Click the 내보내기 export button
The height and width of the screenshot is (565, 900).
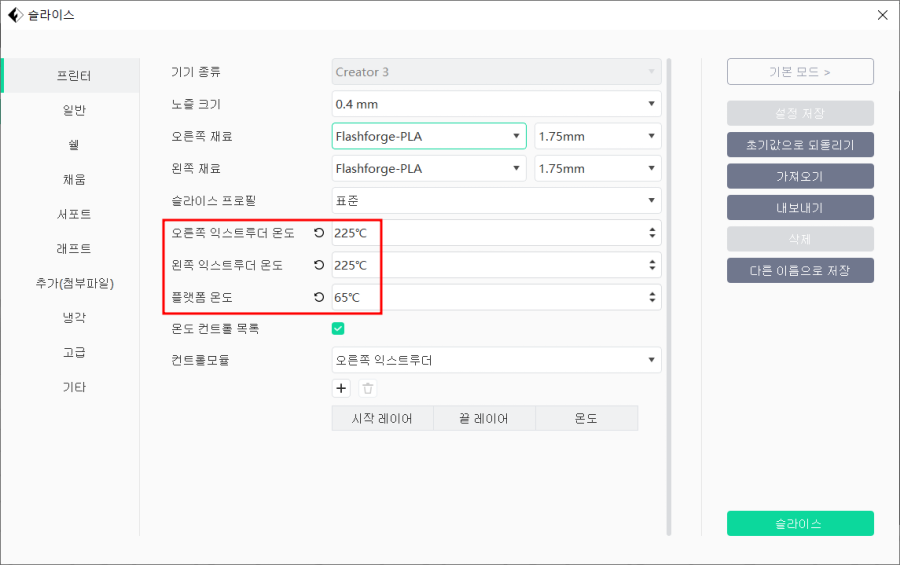click(x=800, y=208)
